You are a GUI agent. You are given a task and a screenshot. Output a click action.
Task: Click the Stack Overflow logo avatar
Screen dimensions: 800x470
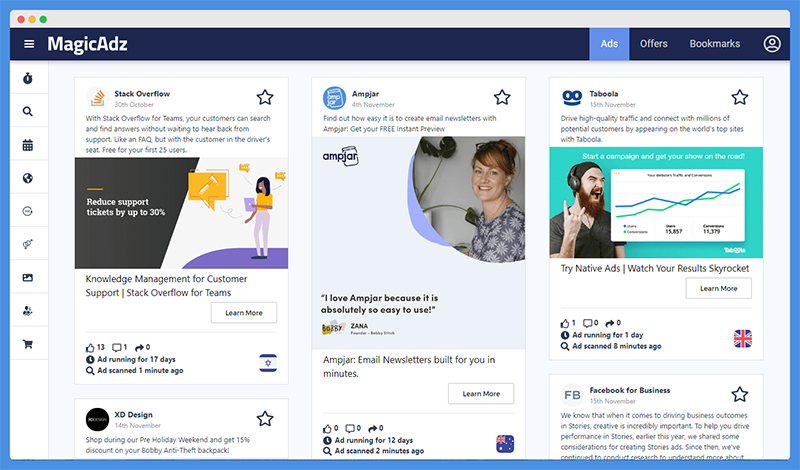click(97, 98)
